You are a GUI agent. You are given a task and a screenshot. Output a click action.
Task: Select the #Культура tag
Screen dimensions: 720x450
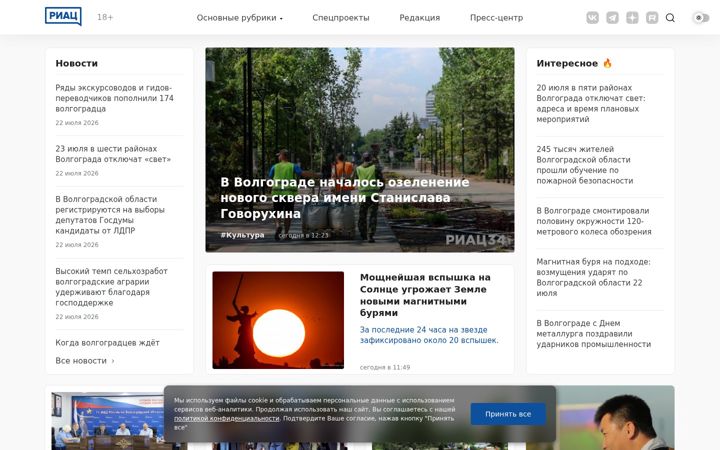pos(242,235)
